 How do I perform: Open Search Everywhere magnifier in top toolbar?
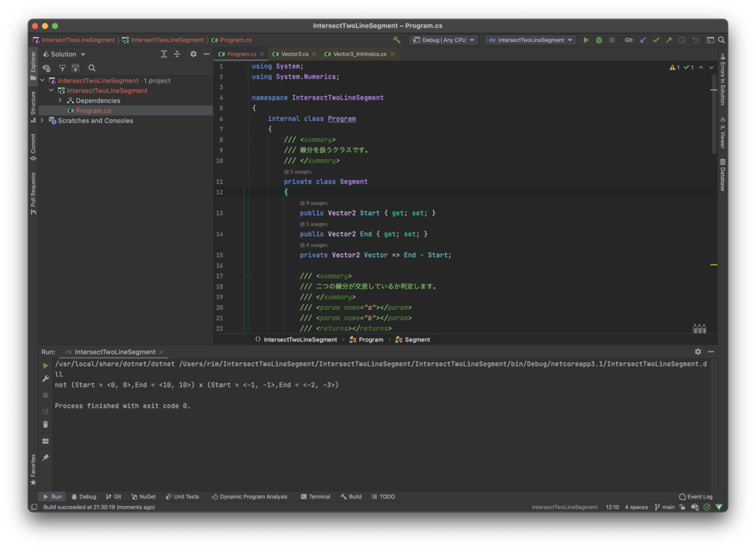721,40
